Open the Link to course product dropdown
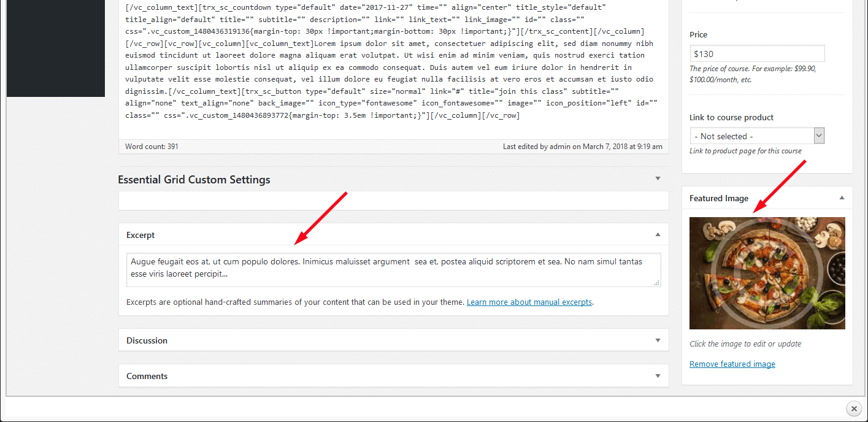The width and height of the screenshot is (868, 422). click(x=757, y=136)
